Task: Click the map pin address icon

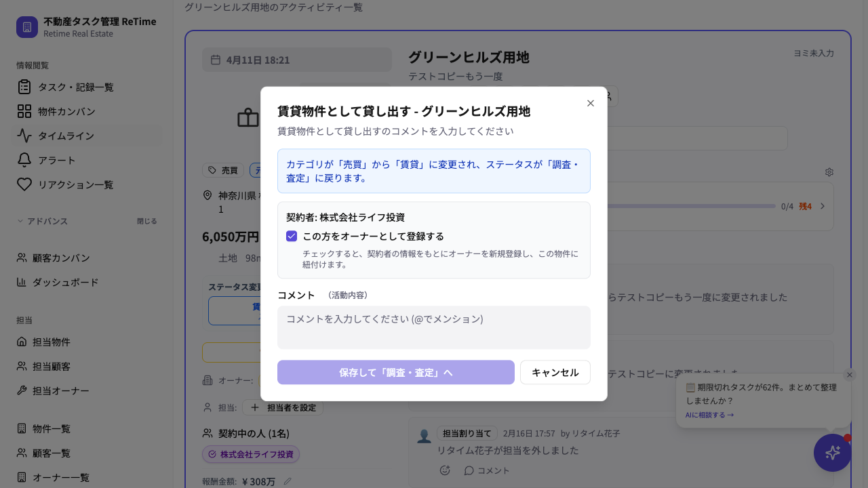Action: click(208, 195)
